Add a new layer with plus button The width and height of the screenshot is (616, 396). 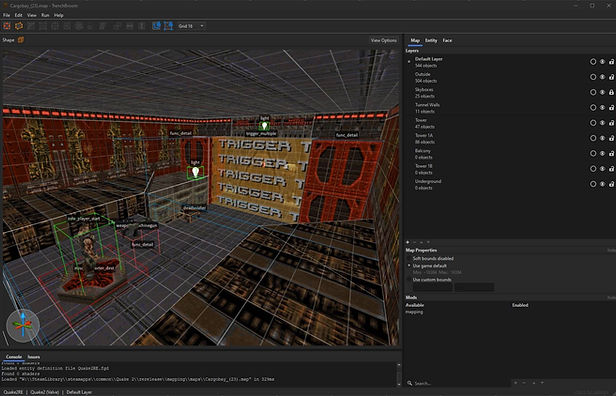408,242
